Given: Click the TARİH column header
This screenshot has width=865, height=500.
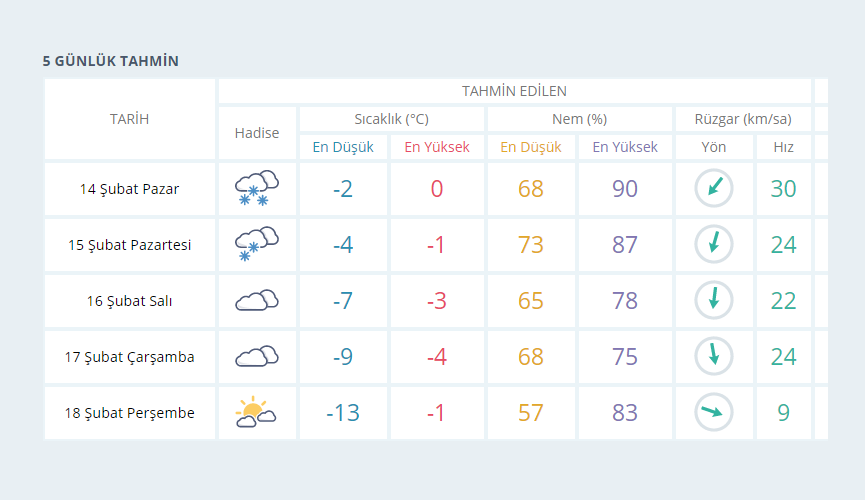Looking at the screenshot, I should pyautogui.click(x=130, y=119).
